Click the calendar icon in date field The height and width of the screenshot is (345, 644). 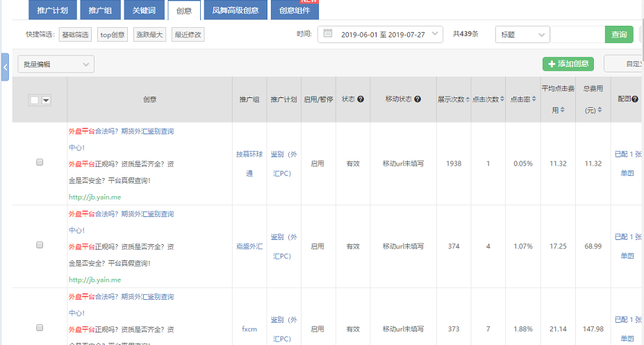[328, 33]
